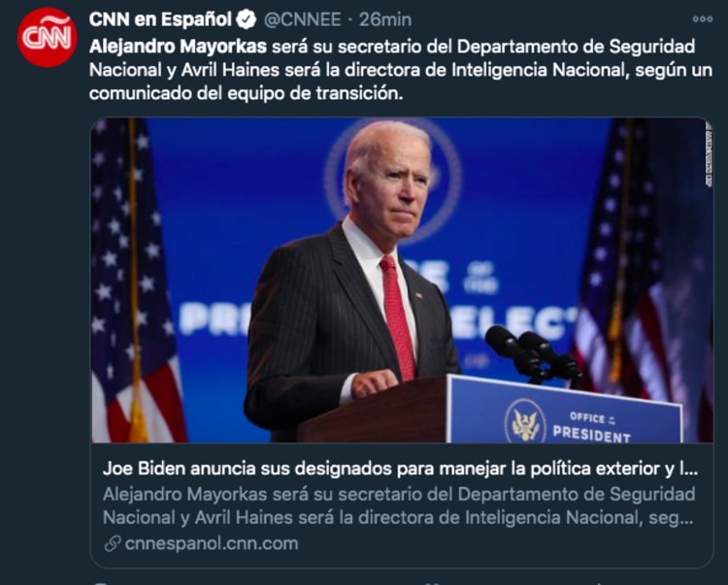Open the CNN en Español account name
Screen dimensions: 728x585
tap(160, 19)
